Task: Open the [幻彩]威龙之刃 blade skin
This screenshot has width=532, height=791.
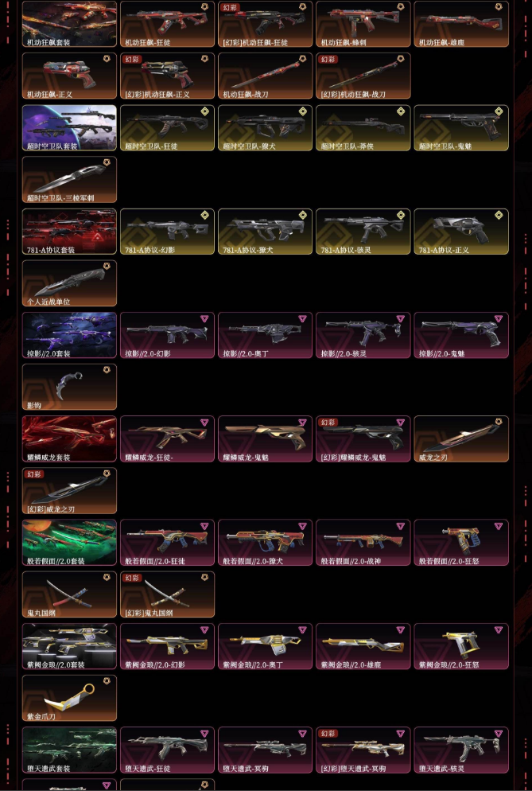Action: click(x=70, y=491)
